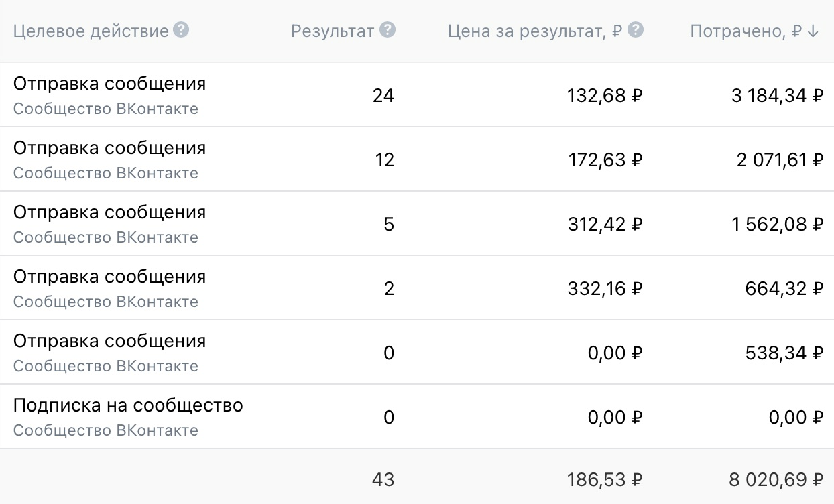
Task: Click help icon next to Целевое действие
Action: point(181,30)
